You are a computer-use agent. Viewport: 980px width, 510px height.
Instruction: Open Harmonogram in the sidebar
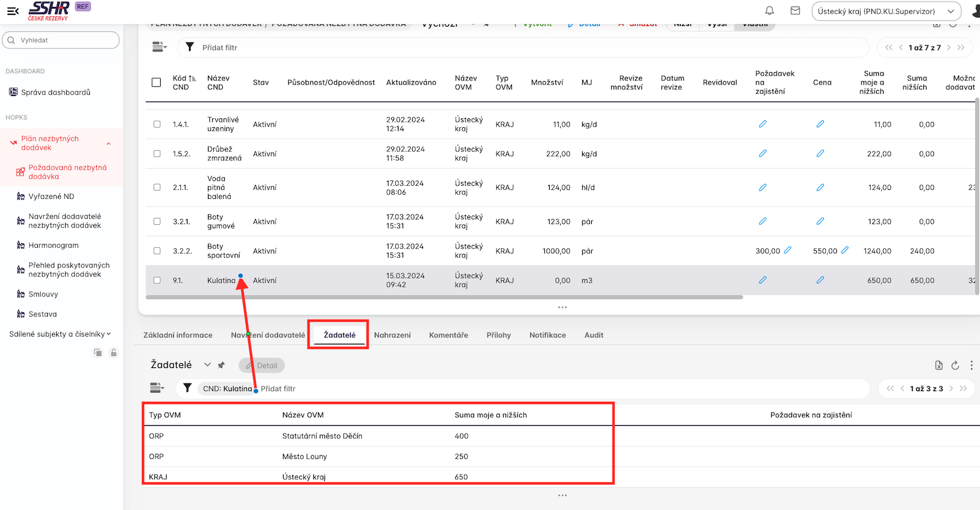(x=53, y=246)
